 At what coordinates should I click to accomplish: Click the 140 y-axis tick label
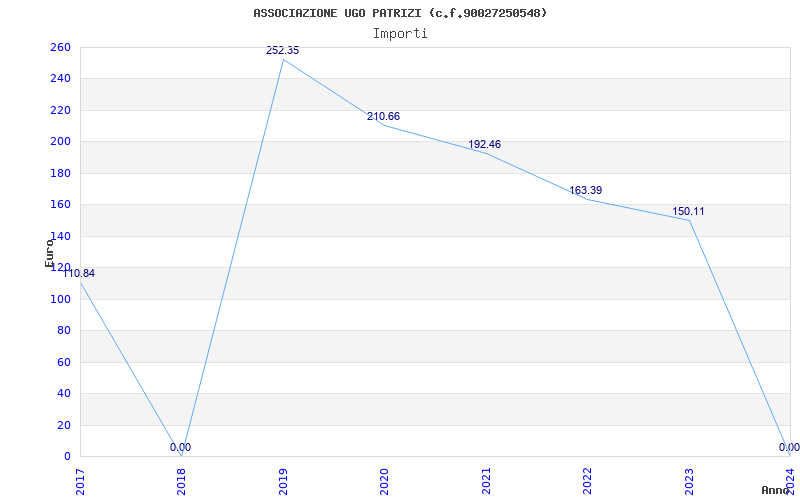(x=60, y=236)
